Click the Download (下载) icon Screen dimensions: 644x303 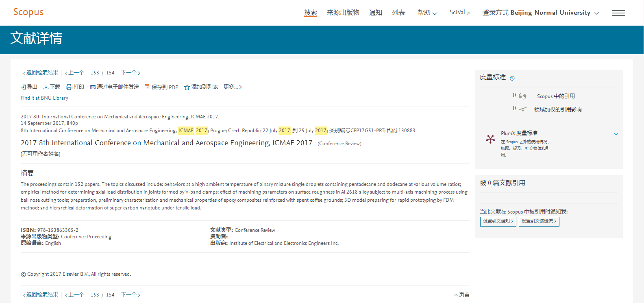coord(46,87)
